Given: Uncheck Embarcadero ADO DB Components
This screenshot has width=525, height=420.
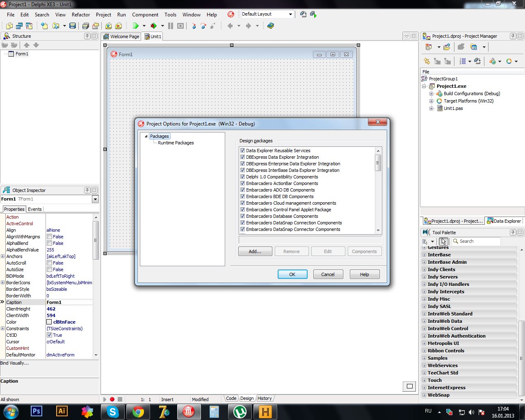Looking at the screenshot, I should [242, 190].
